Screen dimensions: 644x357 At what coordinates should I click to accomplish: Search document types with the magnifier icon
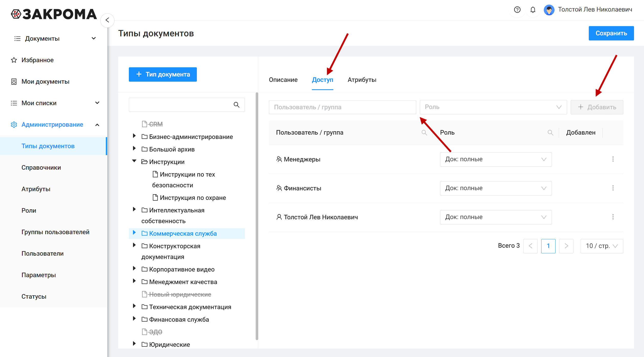coord(236,105)
